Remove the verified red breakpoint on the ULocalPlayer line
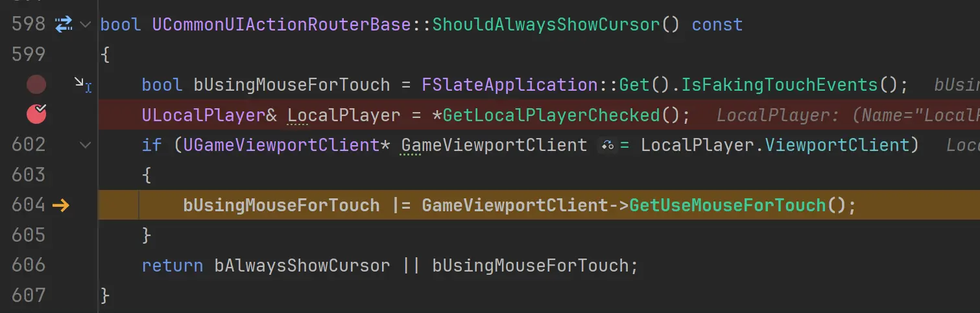This screenshot has height=313, width=980. (x=36, y=114)
